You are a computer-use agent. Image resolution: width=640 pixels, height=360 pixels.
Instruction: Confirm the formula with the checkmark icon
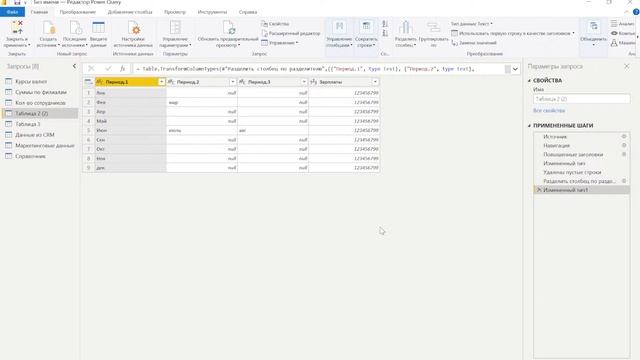click(108, 69)
